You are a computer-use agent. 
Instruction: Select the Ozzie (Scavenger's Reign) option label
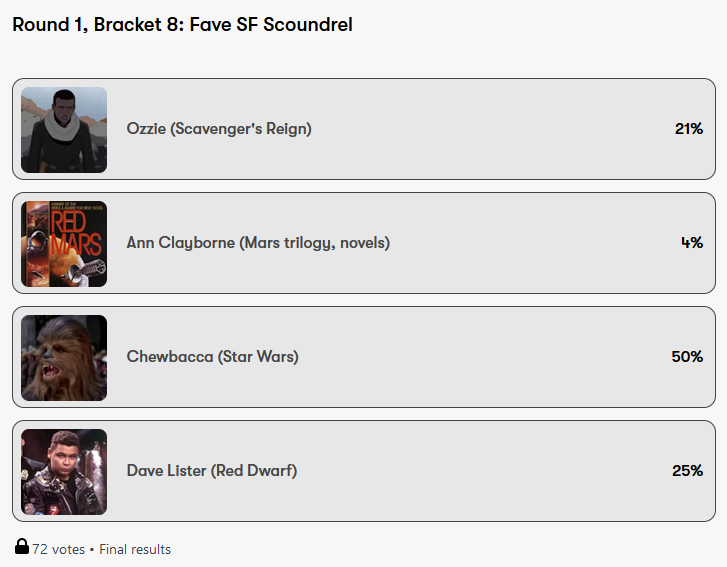point(219,129)
